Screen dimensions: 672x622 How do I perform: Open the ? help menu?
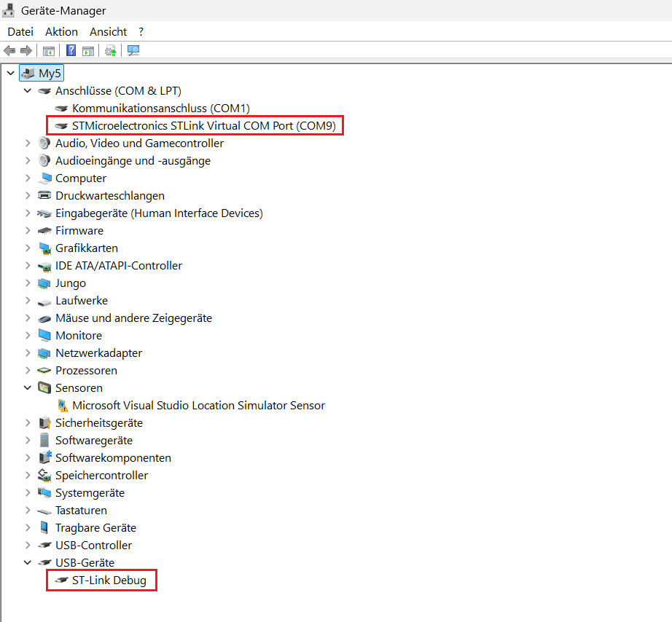point(141,32)
